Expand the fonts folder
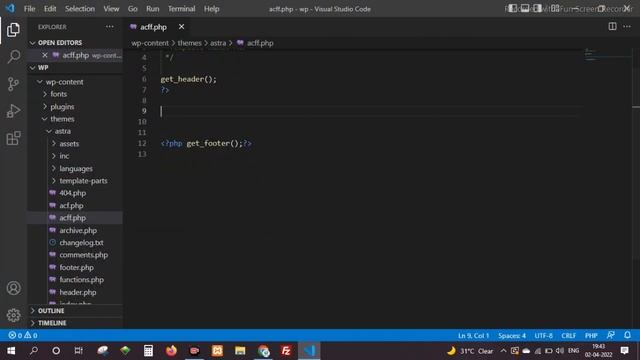This screenshot has width=640, height=360. tap(45, 94)
